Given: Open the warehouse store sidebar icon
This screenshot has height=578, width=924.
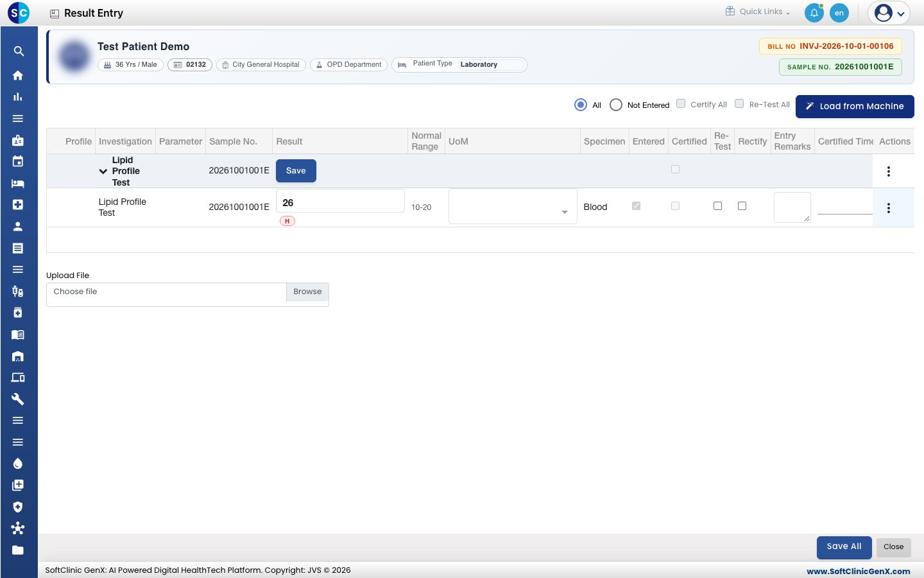Looking at the screenshot, I should [x=18, y=356].
